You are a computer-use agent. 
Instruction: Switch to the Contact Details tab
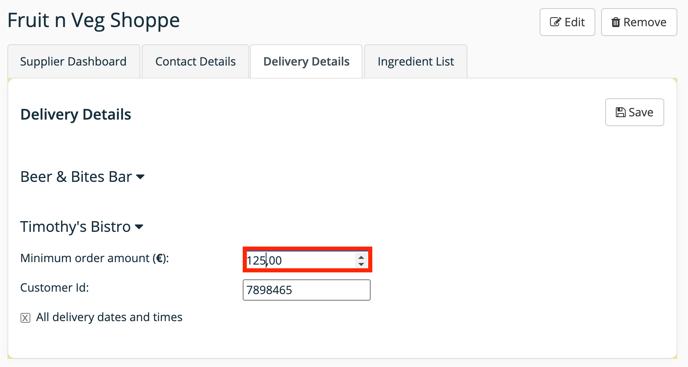click(x=195, y=61)
